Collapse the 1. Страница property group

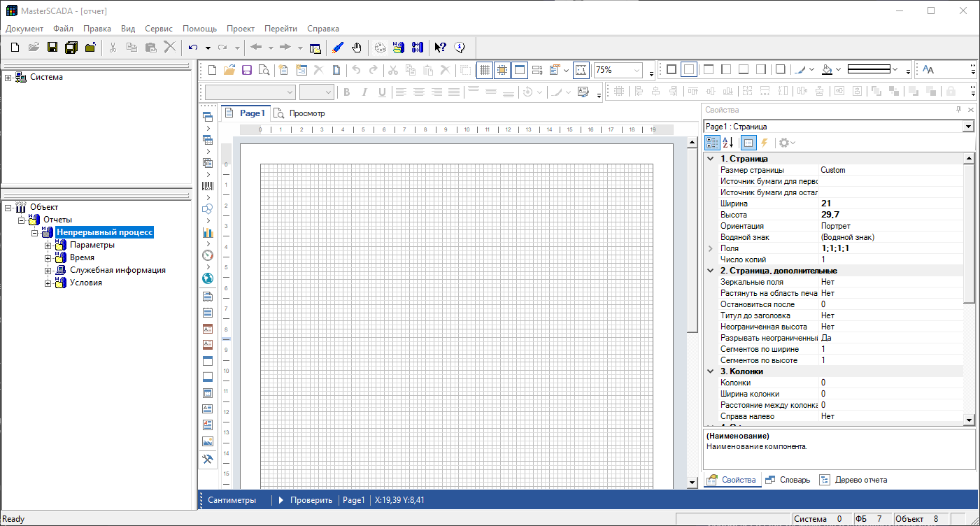pos(710,159)
